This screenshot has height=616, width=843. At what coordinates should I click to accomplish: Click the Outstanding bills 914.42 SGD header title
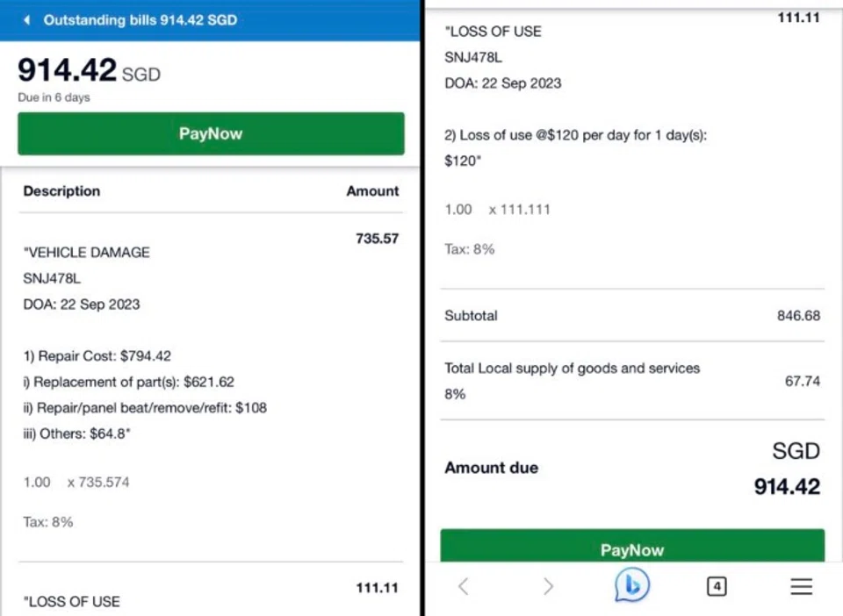click(x=140, y=19)
